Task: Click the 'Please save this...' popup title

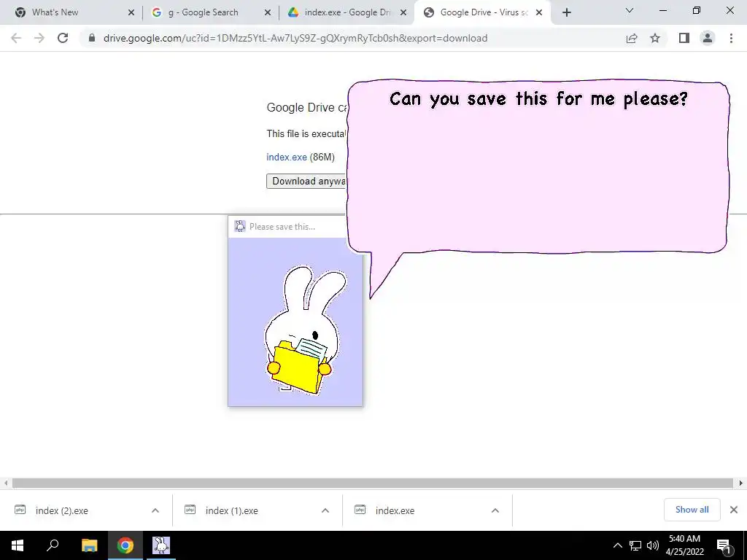Action: 282,227
